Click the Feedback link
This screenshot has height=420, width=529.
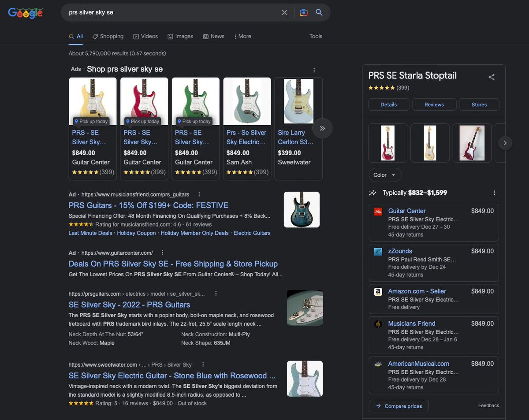[x=488, y=405]
